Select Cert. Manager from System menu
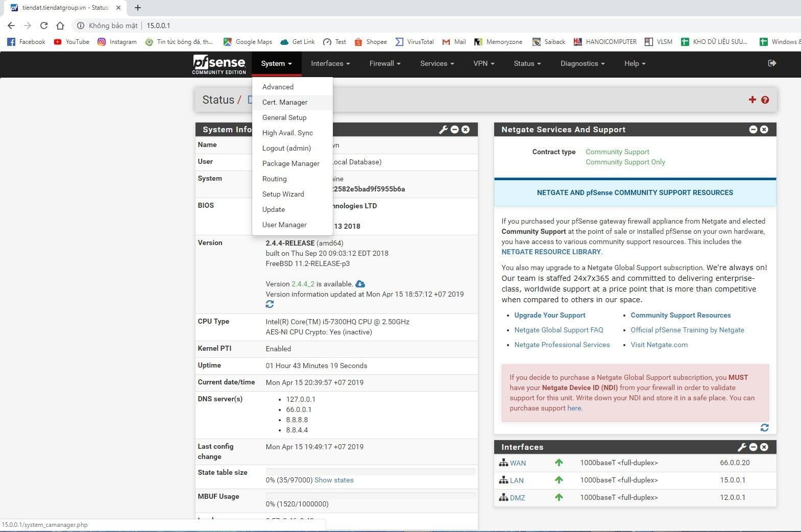The width and height of the screenshot is (801, 532). 284,102
